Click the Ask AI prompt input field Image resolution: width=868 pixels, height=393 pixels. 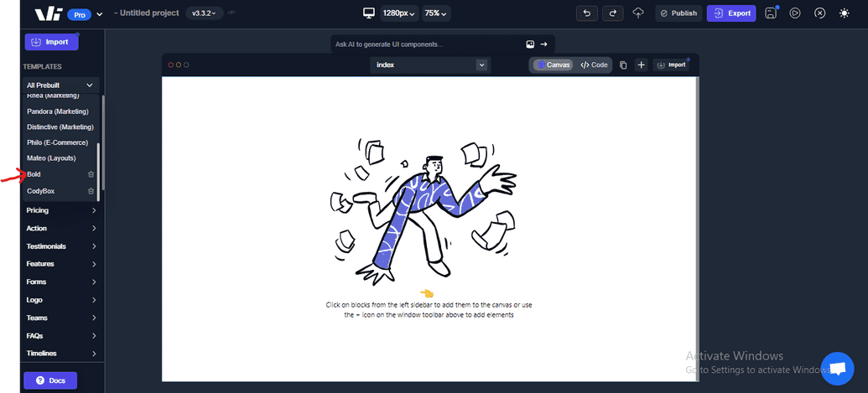pos(426,44)
